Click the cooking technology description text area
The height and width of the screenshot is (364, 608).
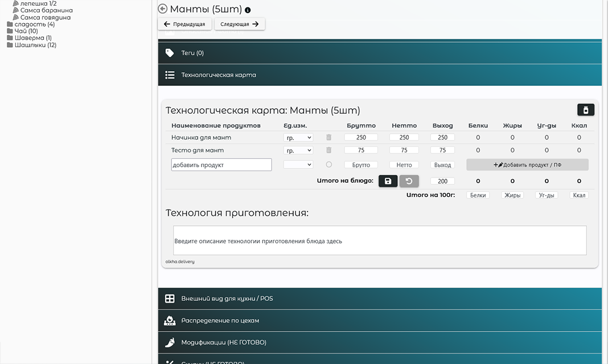point(380,241)
